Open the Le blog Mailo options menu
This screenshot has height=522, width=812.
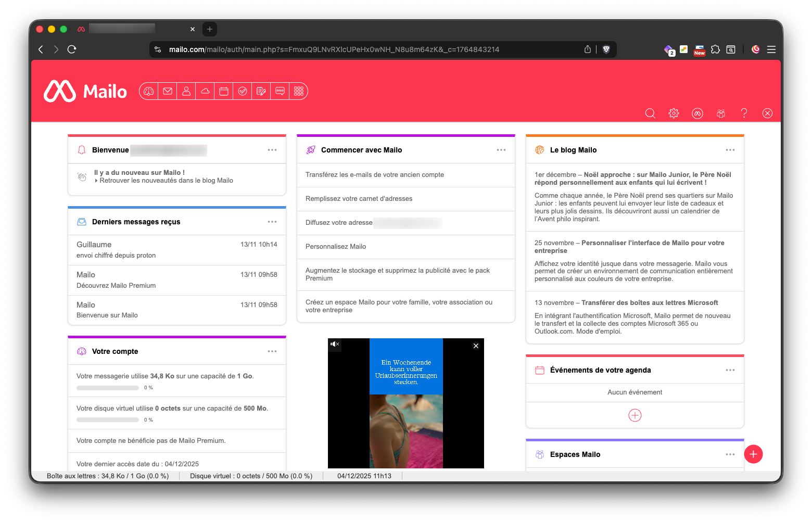coord(730,150)
